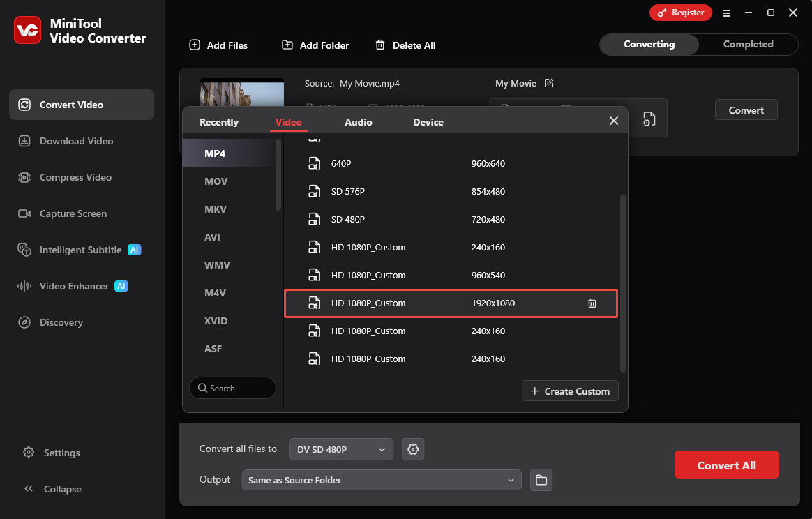Image resolution: width=812 pixels, height=519 pixels.
Task: Click the 960x540 preset file icon
Action: [315, 276]
